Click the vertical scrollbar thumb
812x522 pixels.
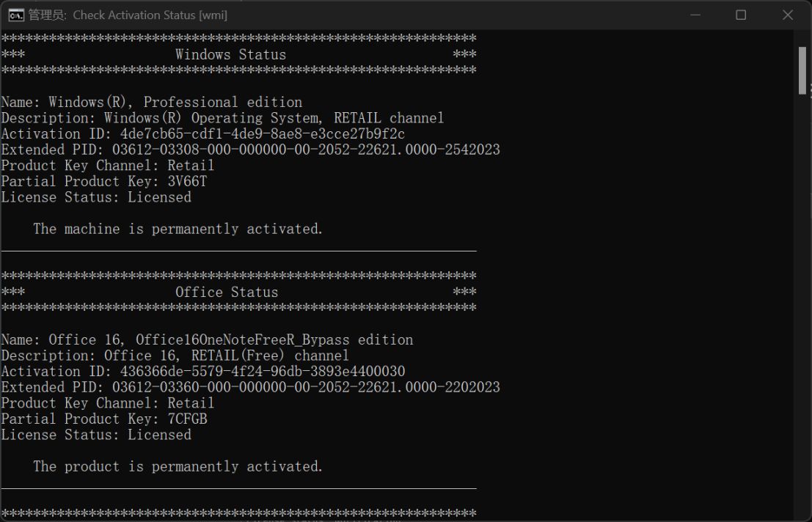(x=802, y=70)
